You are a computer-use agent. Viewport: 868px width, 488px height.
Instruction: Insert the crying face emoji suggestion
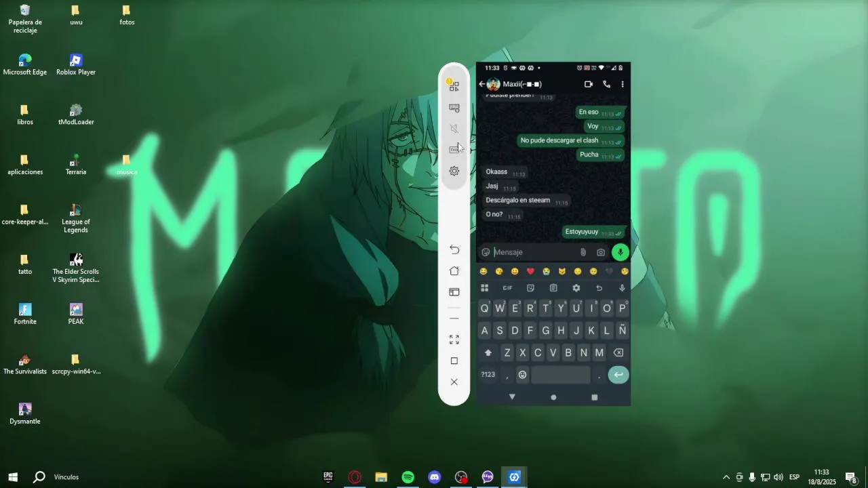[x=546, y=271]
